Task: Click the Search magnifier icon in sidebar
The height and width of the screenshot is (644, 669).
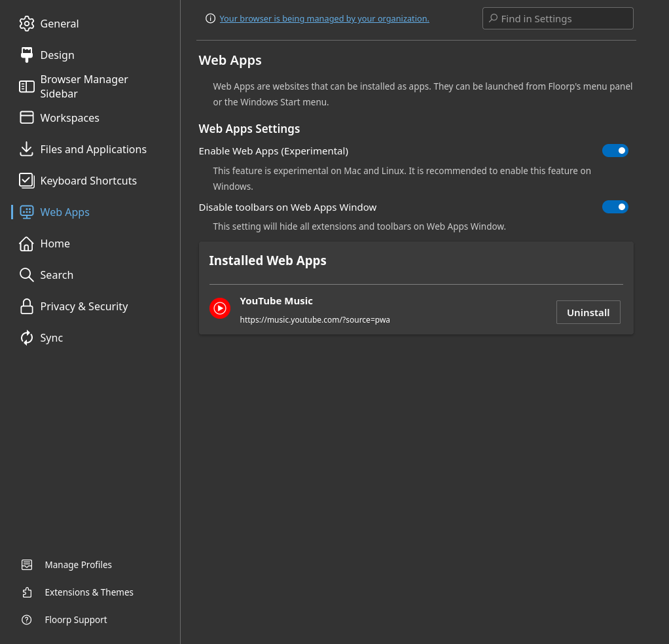Action: click(27, 275)
